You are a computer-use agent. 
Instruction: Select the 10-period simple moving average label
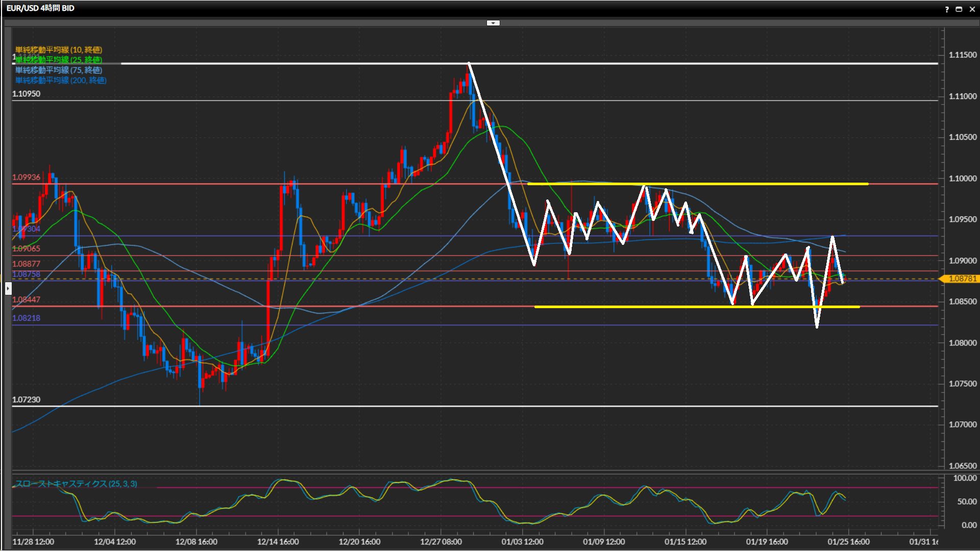(x=59, y=49)
